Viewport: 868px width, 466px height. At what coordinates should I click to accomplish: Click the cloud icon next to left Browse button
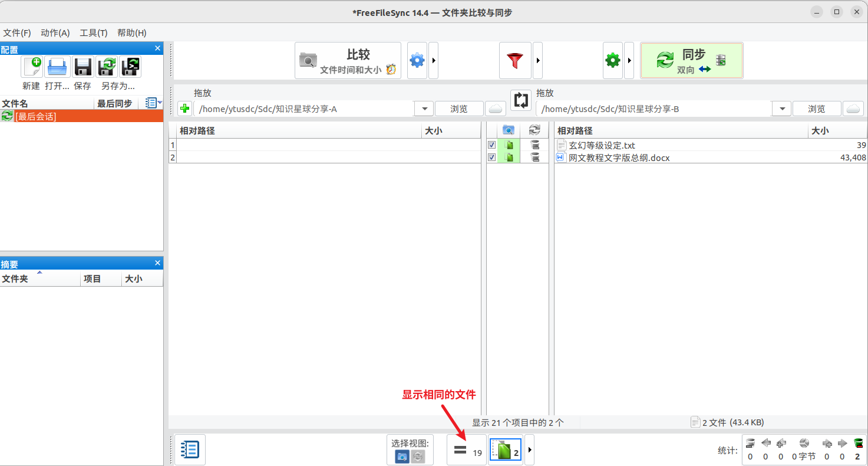[x=496, y=108]
